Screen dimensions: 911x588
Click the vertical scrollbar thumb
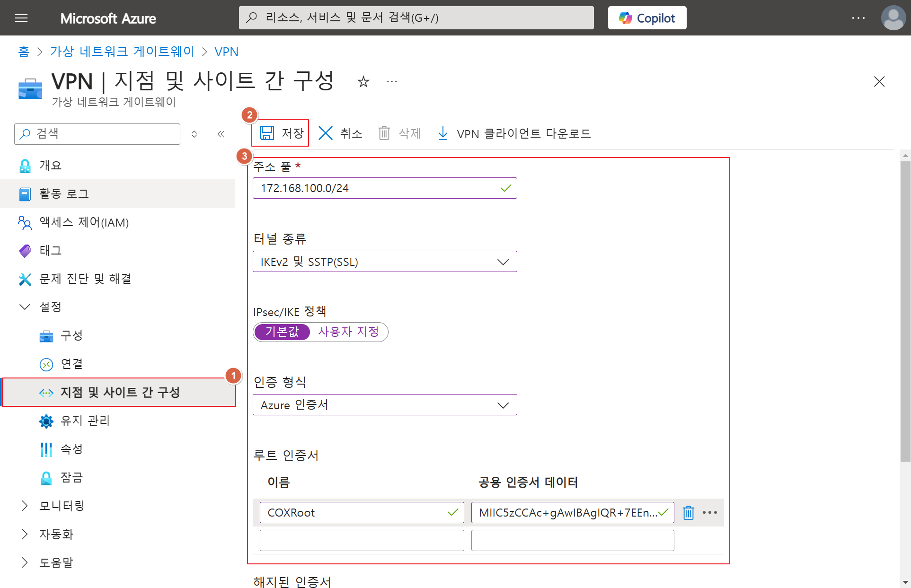(905, 312)
